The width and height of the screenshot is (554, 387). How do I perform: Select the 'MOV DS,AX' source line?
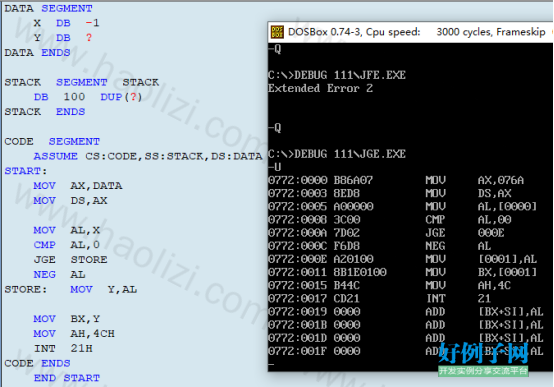70,200
